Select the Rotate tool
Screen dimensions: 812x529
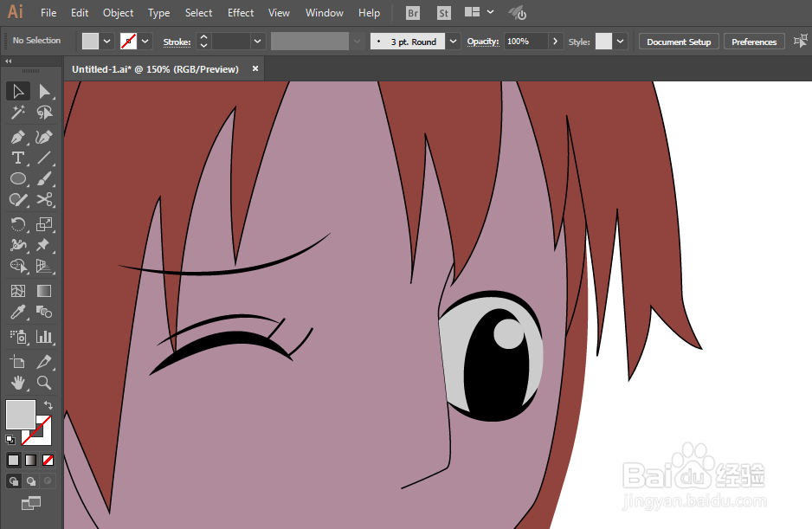pos(18,224)
